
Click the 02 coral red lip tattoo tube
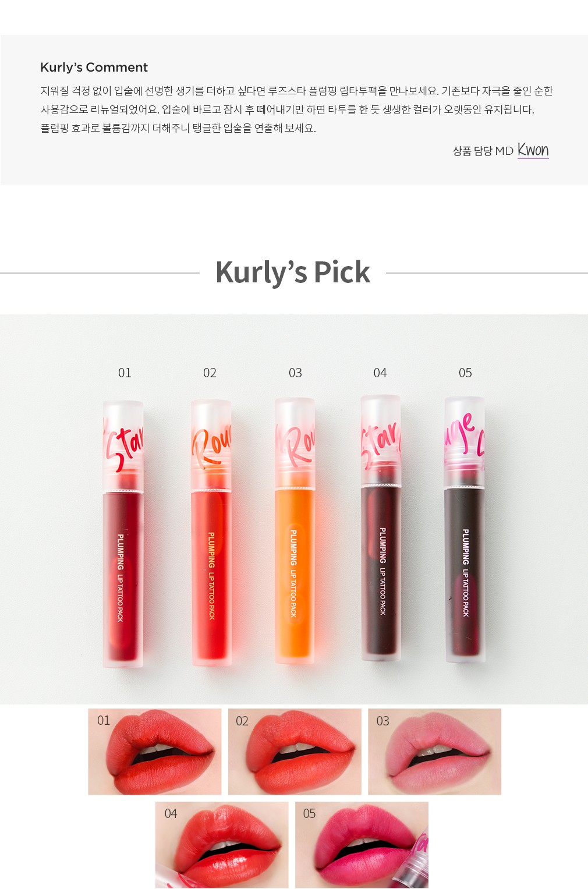(x=211, y=533)
